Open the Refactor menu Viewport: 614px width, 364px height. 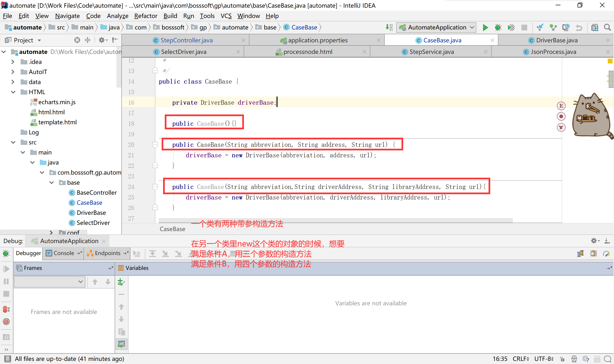coord(146,16)
